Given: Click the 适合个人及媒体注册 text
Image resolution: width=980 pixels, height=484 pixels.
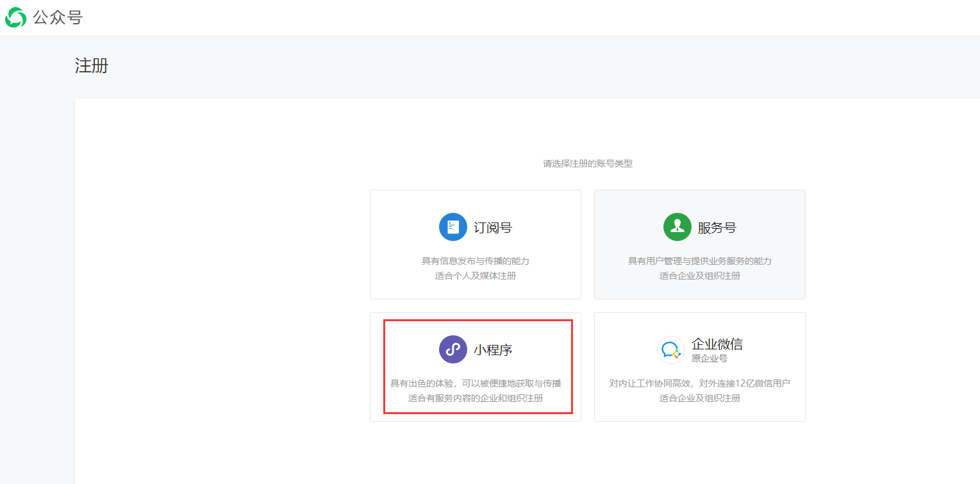Looking at the screenshot, I should (x=476, y=276).
